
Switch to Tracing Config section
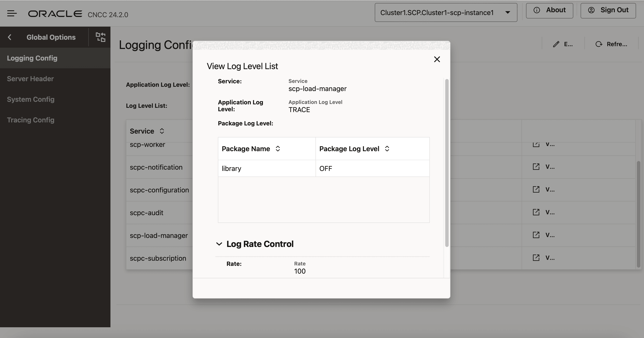31,120
